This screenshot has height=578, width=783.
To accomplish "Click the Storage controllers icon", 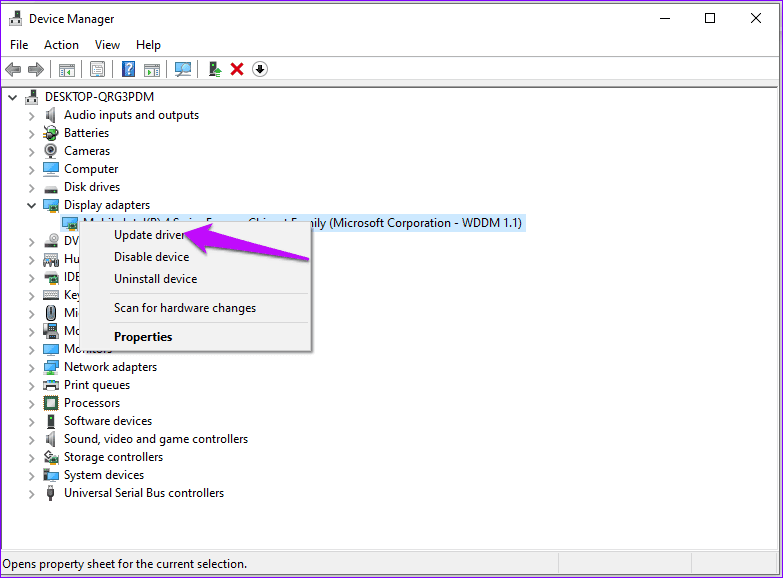I will (50, 457).
